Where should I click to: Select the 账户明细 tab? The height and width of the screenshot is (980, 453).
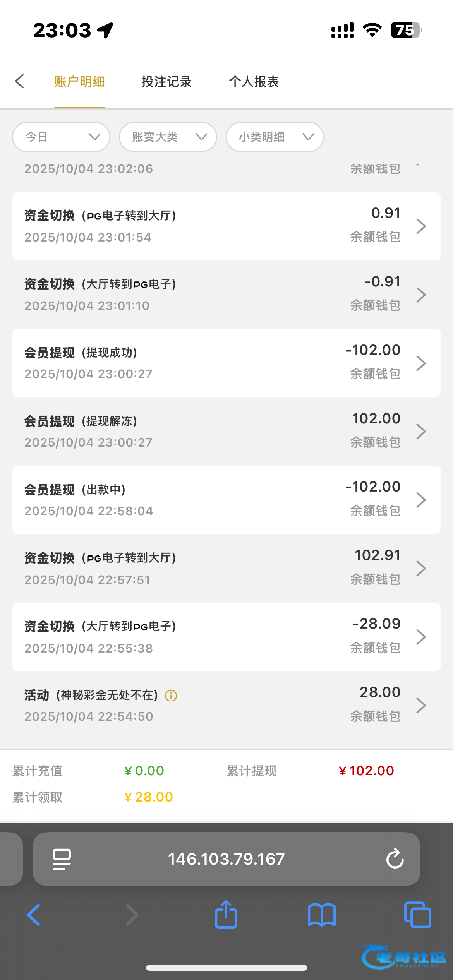coord(79,82)
